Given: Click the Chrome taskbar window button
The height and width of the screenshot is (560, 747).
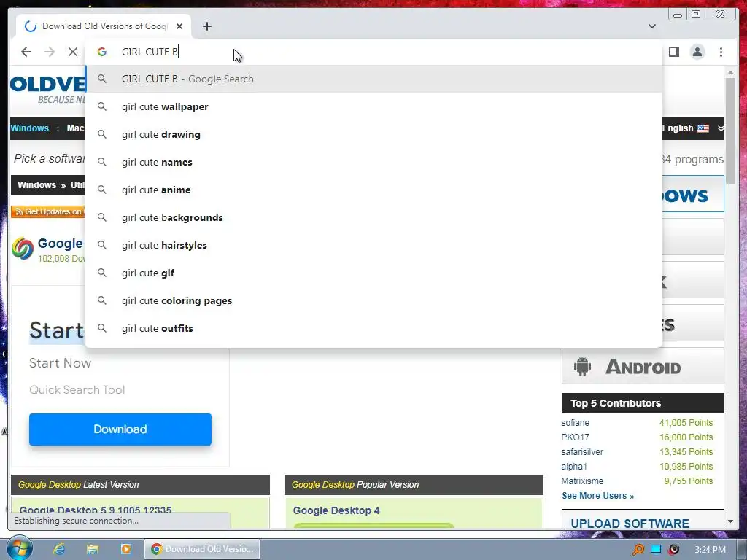Looking at the screenshot, I should (x=202, y=549).
